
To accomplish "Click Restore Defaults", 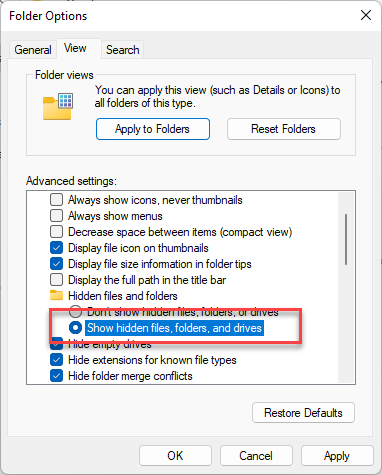I will pyautogui.click(x=303, y=413).
